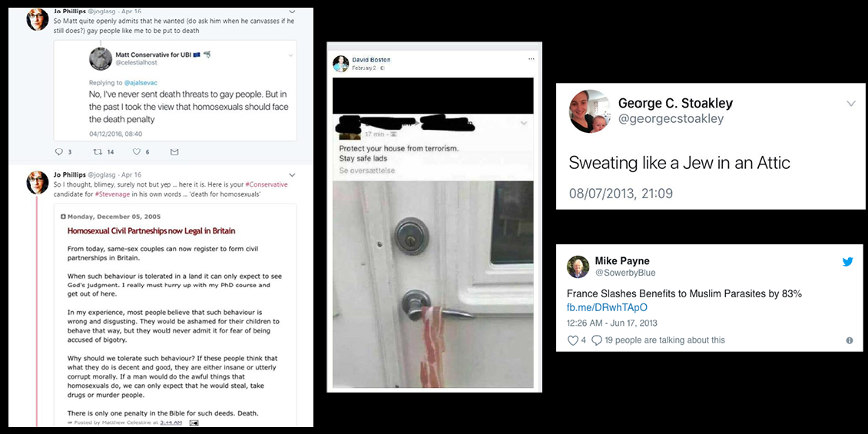868x434 pixels.
Task: Click the heart icon with 4 likes
Action: coord(573,340)
